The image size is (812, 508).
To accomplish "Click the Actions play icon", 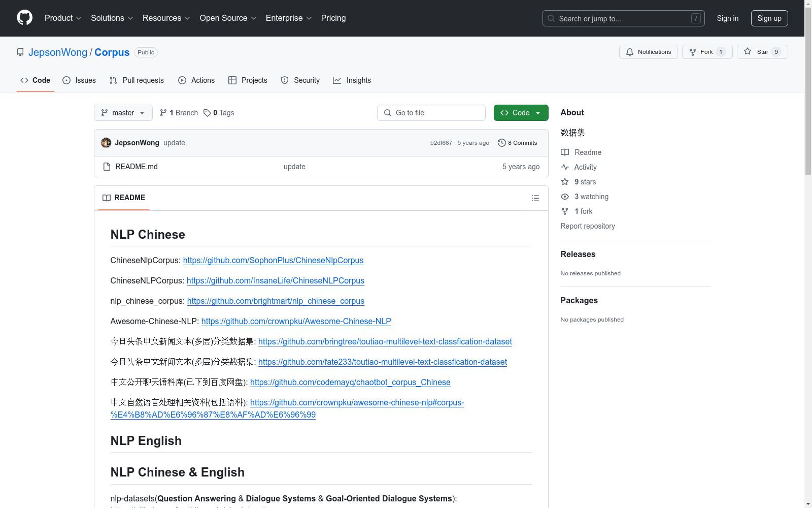I will click(182, 80).
